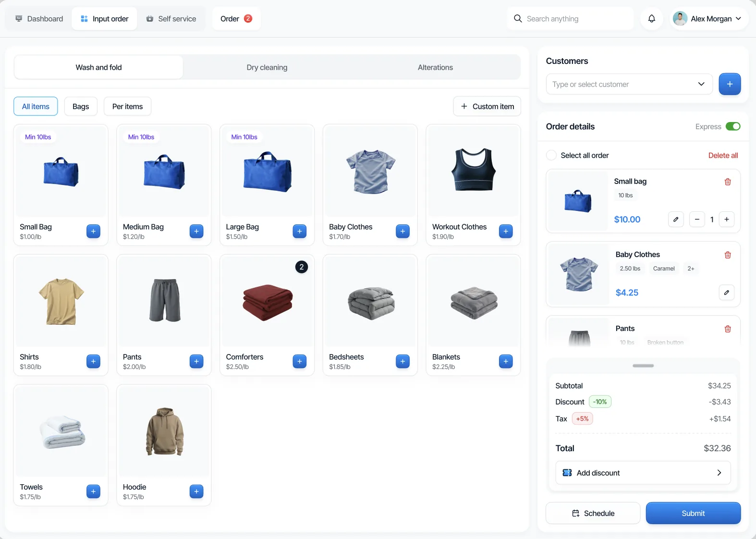This screenshot has width=756, height=539.
Task: Add Workout Clothes with plus button
Action: click(x=506, y=231)
